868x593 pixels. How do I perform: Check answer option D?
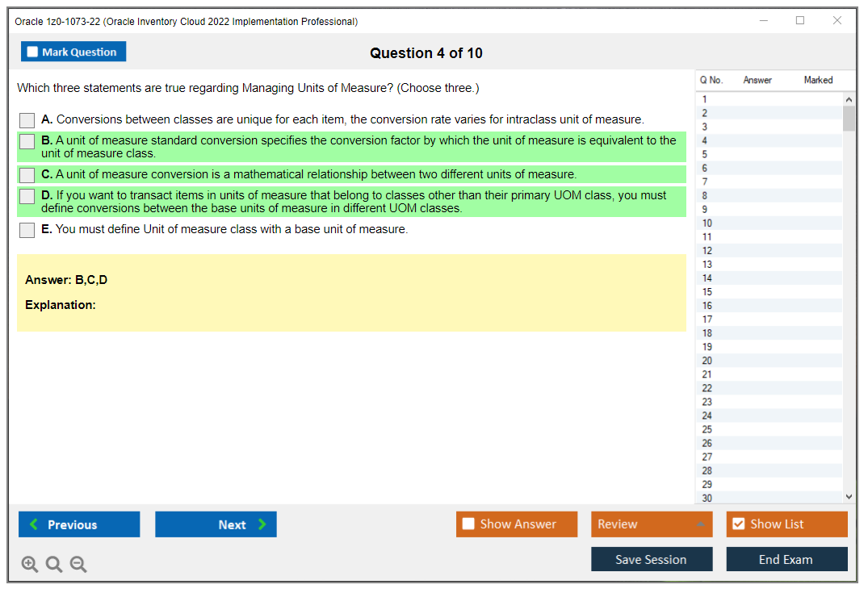pyautogui.click(x=27, y=196)
